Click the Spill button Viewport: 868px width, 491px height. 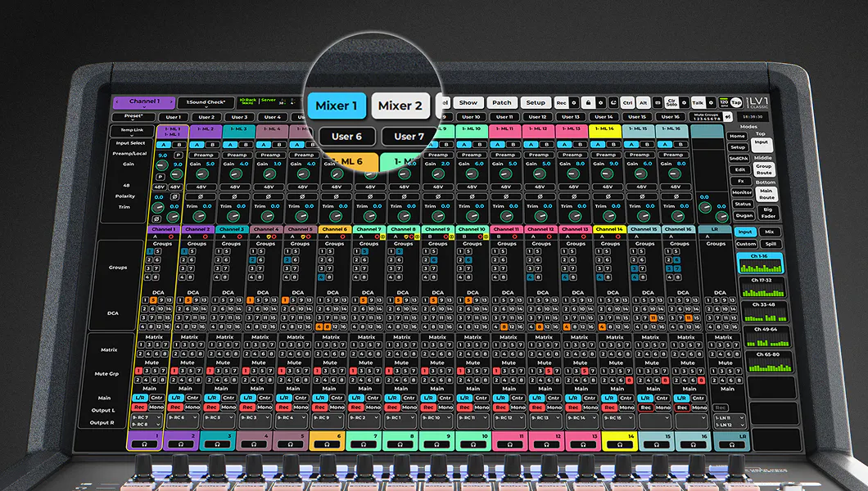[x=771, y=244]
